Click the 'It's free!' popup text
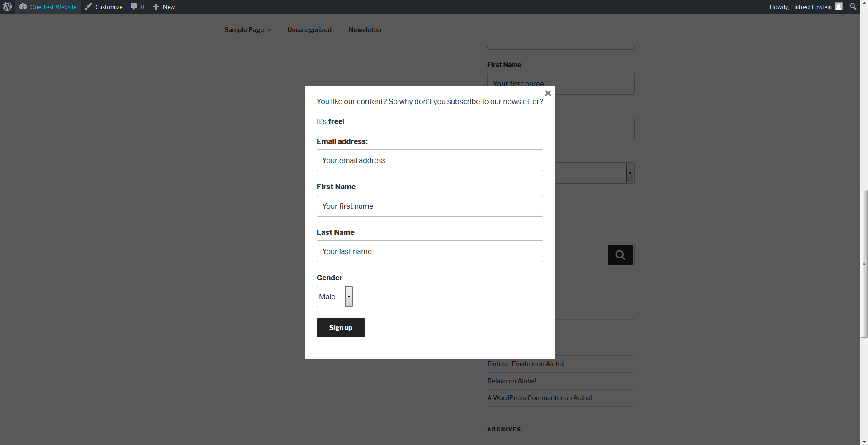 tap(331, 121)
